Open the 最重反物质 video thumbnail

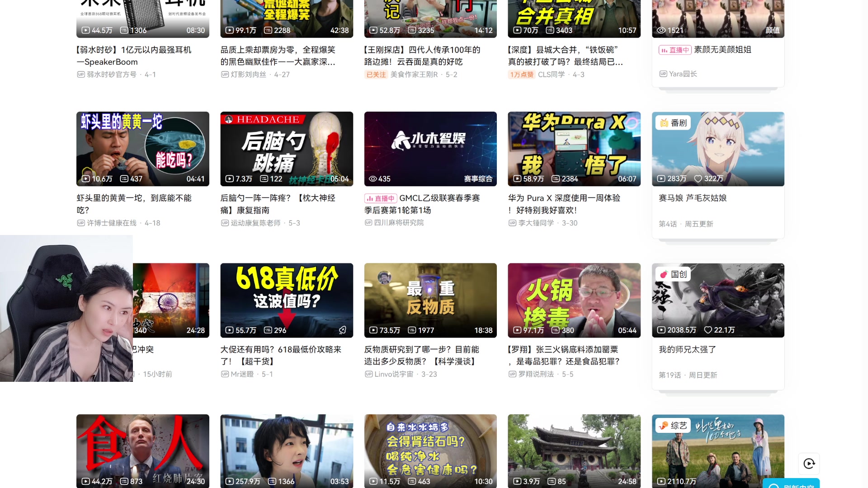[x=430, y=300]
